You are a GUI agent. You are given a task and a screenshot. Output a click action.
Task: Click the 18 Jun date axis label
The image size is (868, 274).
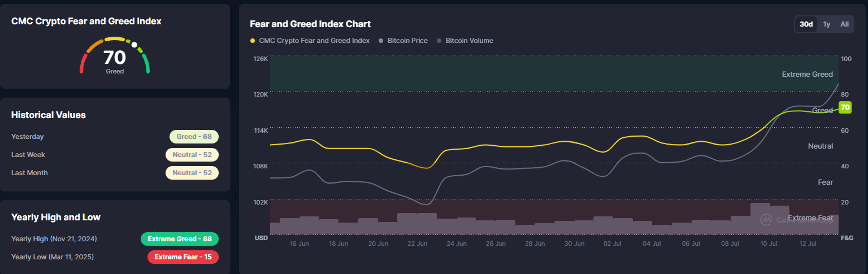tap(338, 244)
